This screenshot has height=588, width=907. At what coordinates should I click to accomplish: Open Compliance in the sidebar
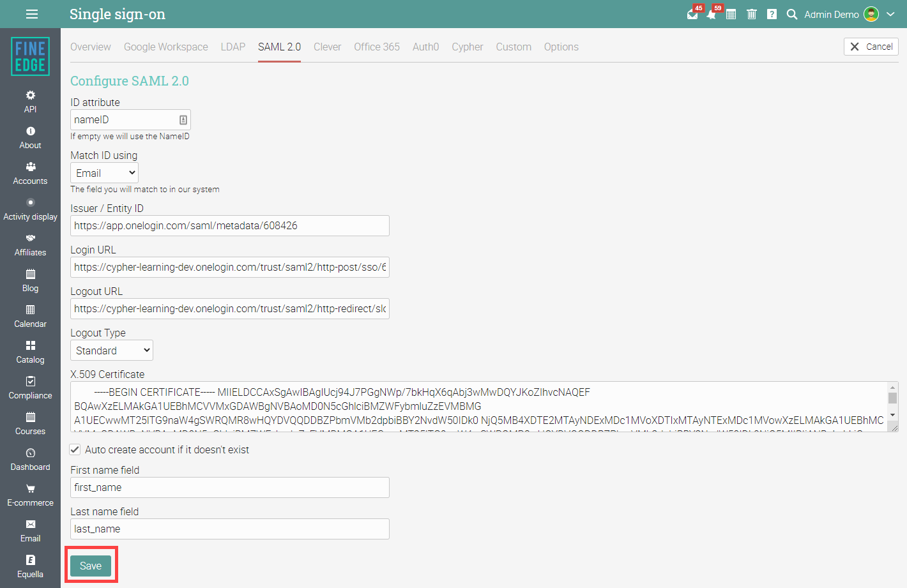pyautogui.click(x=30, y=388)
